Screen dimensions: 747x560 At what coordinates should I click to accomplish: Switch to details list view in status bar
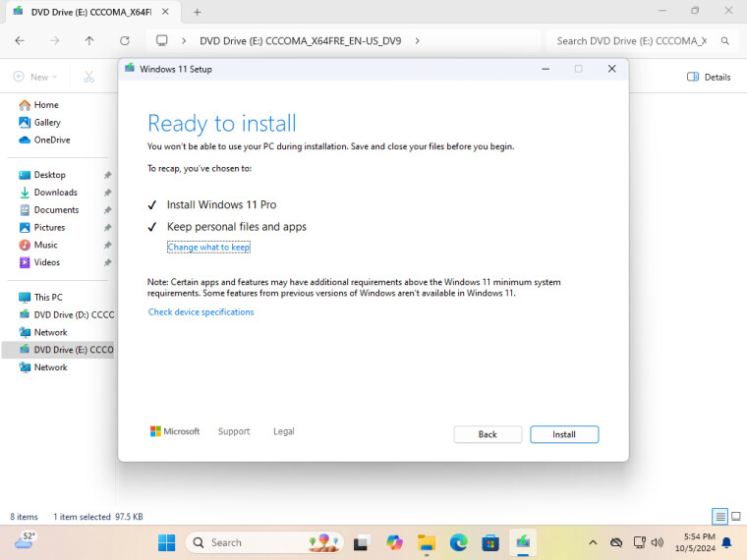pyautogui.click(x=719, y=516)
